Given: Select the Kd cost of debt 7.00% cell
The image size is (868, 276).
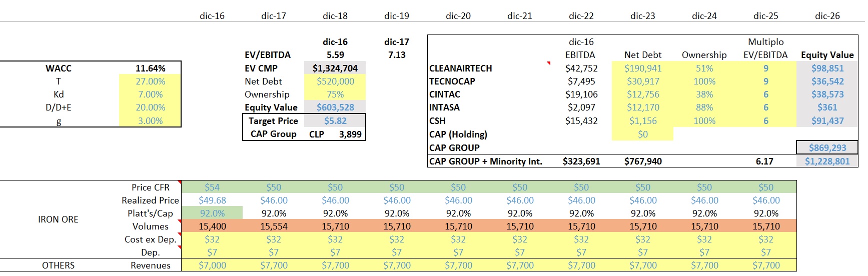Looking at the screenshot, I should (150, 94).
